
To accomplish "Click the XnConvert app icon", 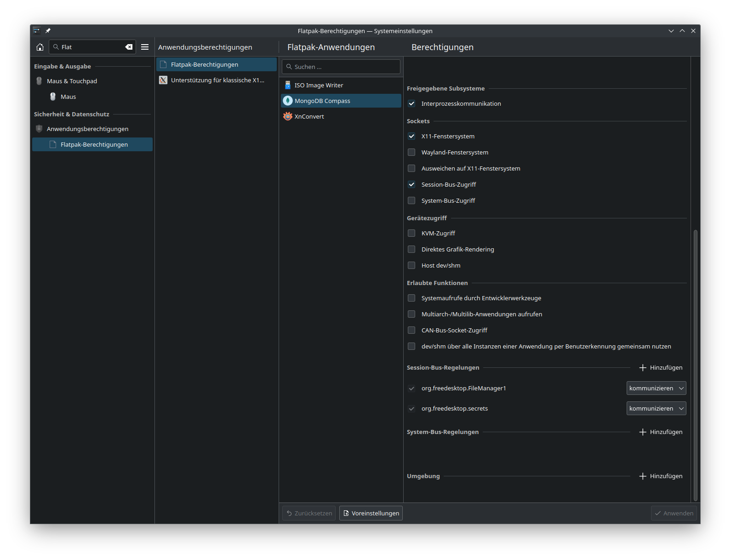I will point(288,116).
